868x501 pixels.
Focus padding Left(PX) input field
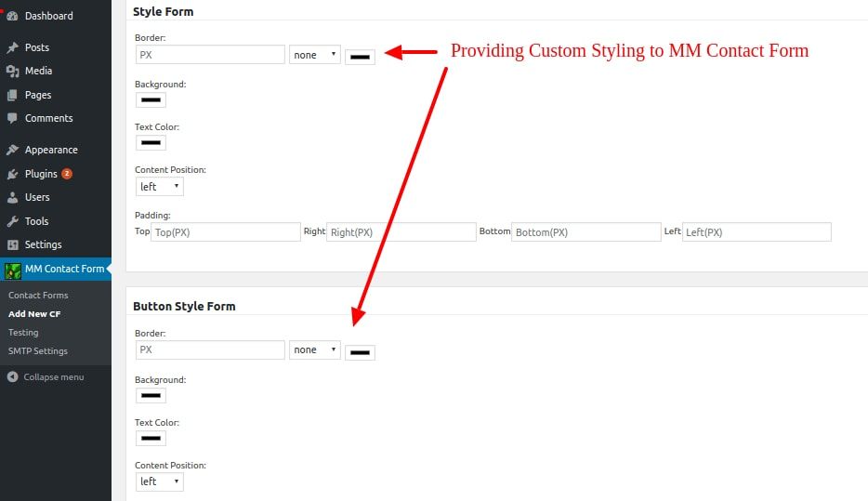(756, 232)
